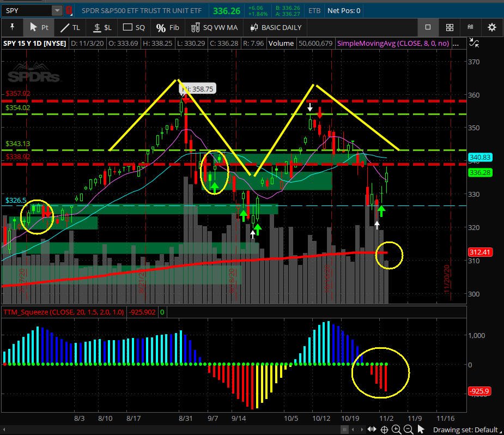Select the SQ rectangle drawing tool

pos(134,27)
